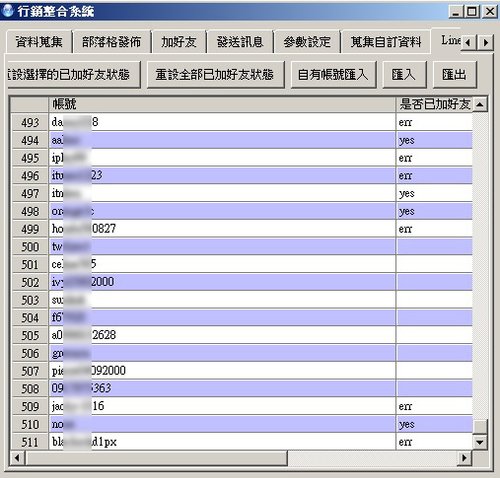Click the vertical scrollbar thumb
Screen dimensions: 500x478
click(x=480, y=426)
